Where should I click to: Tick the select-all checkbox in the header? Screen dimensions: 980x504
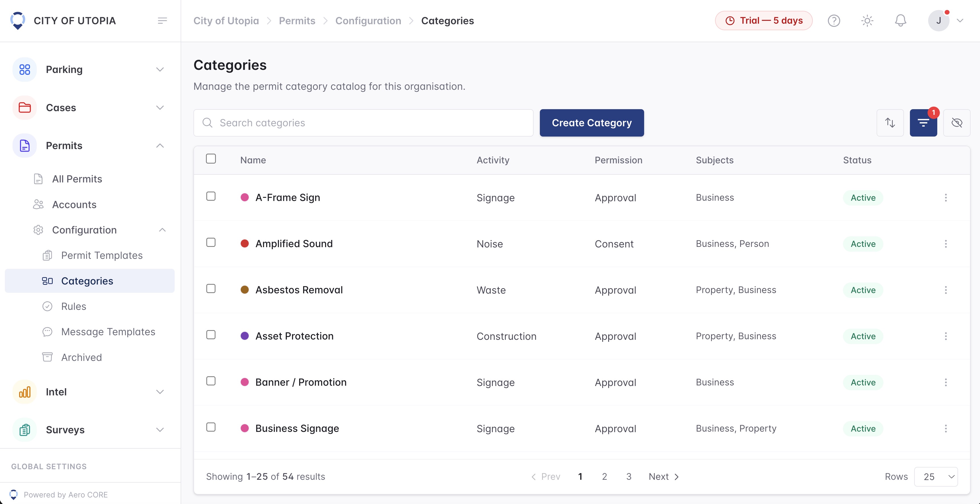click(x=211, y=159)
